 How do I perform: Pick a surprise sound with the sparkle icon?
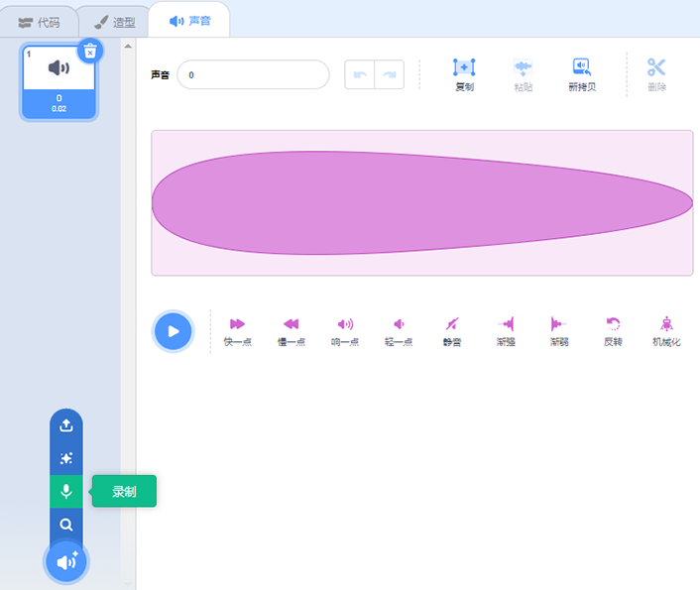pyautogui.click(x=66, y=458)
